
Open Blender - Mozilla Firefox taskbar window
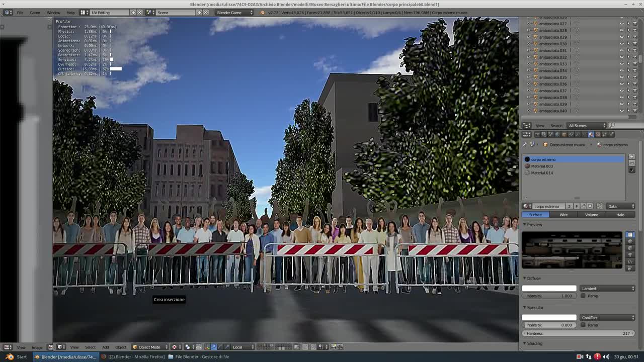[133, 357]
